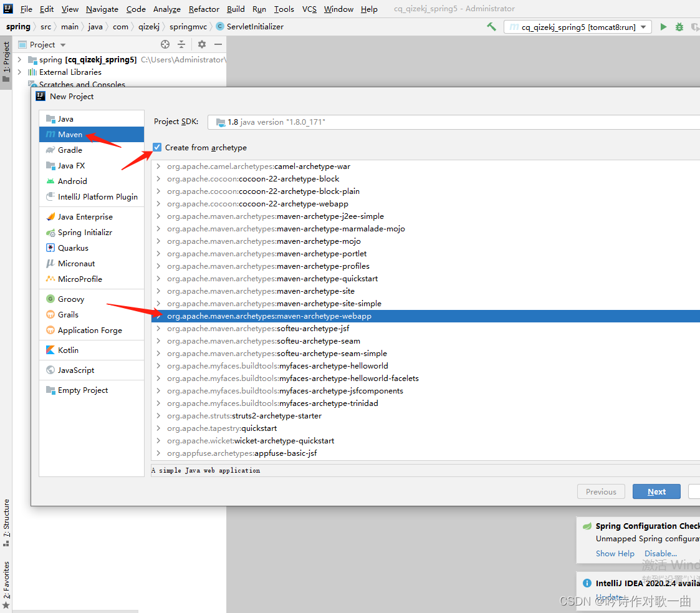Select Java FX project type
700x613 pixels.
click(x=92, y=166)
